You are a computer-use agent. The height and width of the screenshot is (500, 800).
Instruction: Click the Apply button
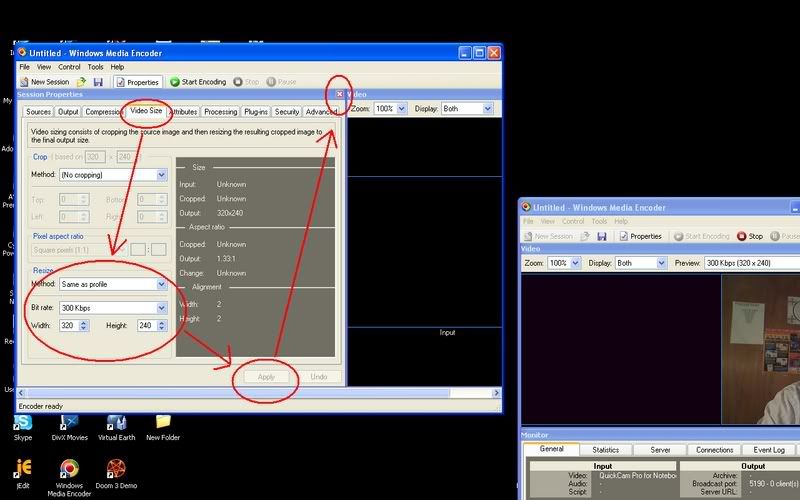click(266, 377)
